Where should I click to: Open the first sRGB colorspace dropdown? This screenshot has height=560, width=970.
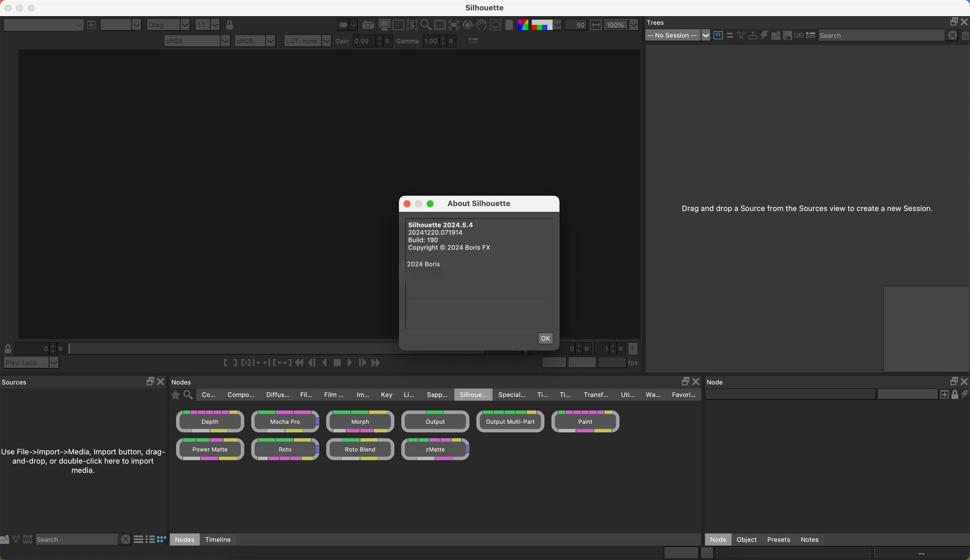pyautogui.click(x=197, y=41)
